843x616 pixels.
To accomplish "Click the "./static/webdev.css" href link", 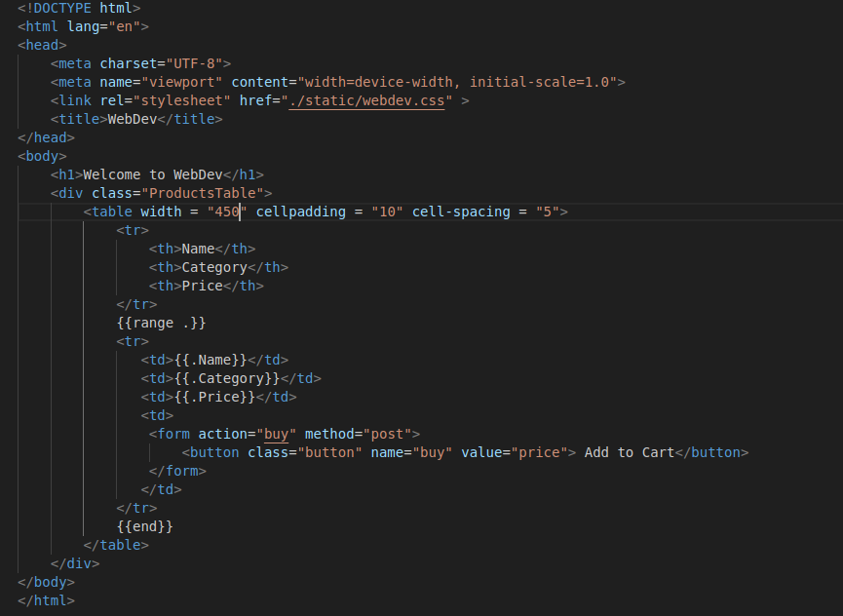I will [x=366, y=100].
